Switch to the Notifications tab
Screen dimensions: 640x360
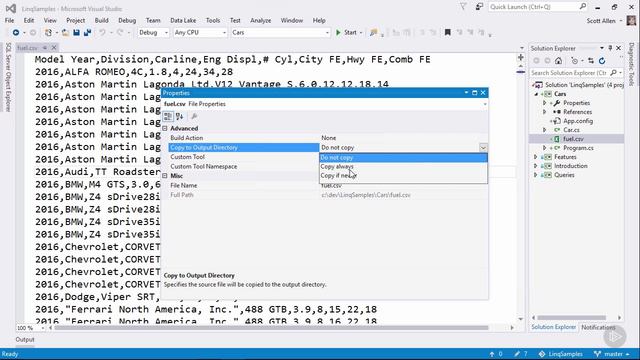(x=597, y=327)
